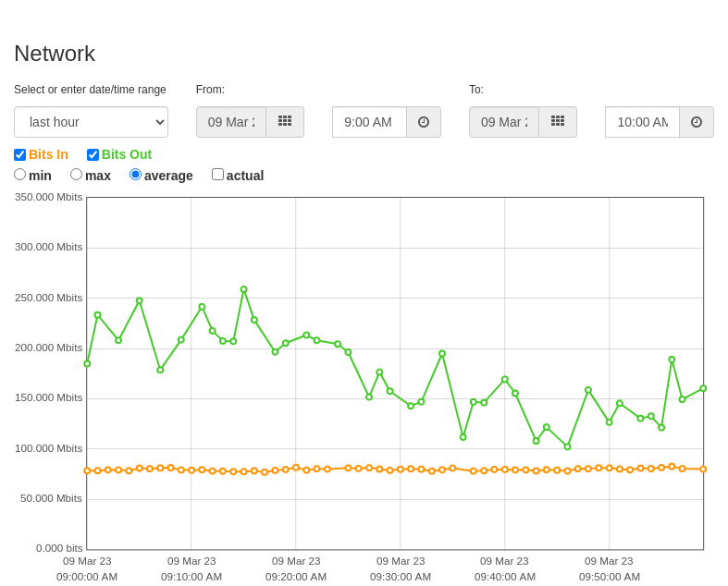Expand the last hour range dropdown
The width and height of the screenshot is (728, 586).
(91, 122)
